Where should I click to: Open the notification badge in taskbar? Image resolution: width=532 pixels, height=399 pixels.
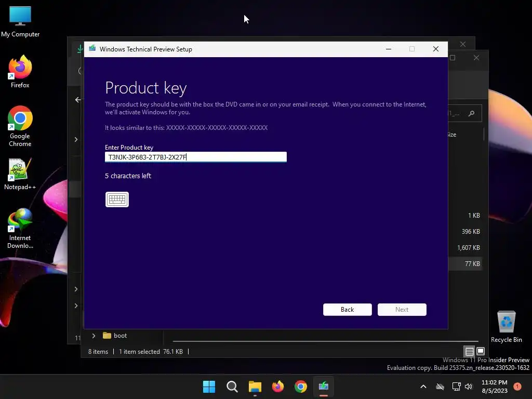(x=517, y=386)
